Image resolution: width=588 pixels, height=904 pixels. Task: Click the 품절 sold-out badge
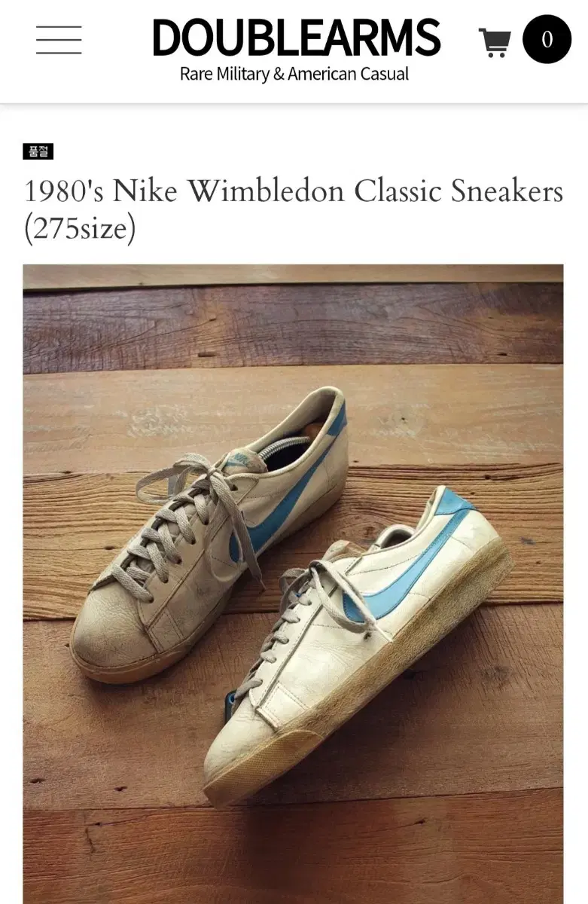pyautogui.click(x=38, y=151)
